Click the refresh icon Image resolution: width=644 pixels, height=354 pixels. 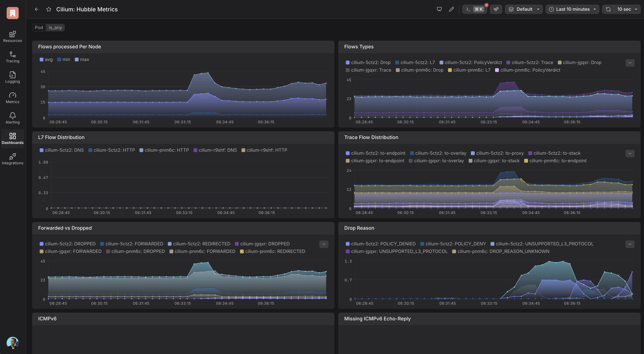coord(608,9)
